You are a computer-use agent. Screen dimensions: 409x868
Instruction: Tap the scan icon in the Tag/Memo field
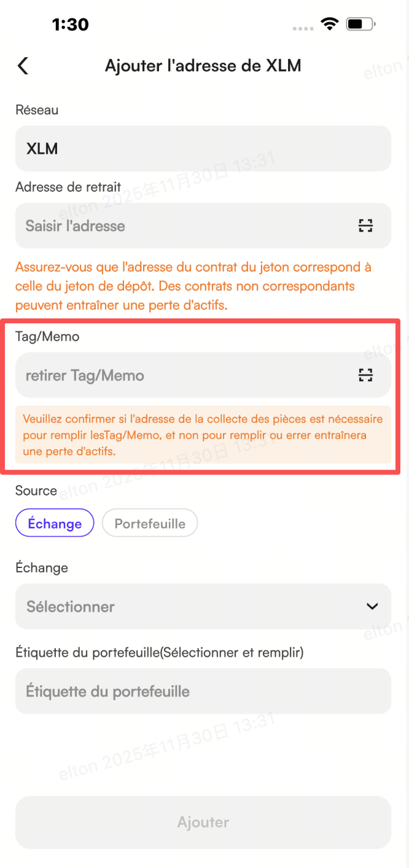[x=366, y=375]
